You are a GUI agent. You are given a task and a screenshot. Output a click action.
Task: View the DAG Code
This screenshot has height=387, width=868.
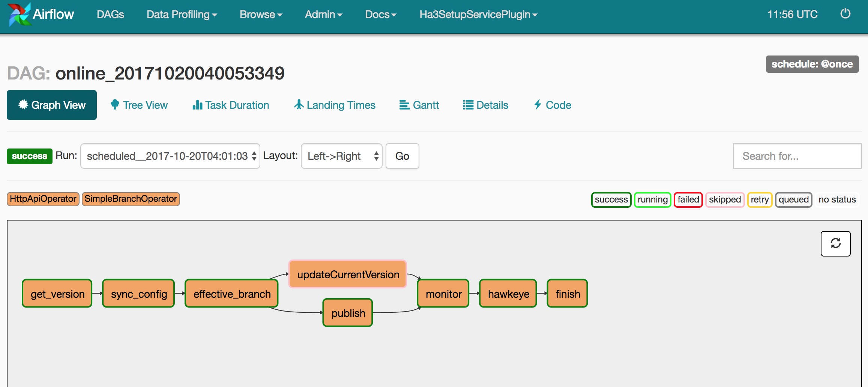pyautogui.click(x=553, y=105)
